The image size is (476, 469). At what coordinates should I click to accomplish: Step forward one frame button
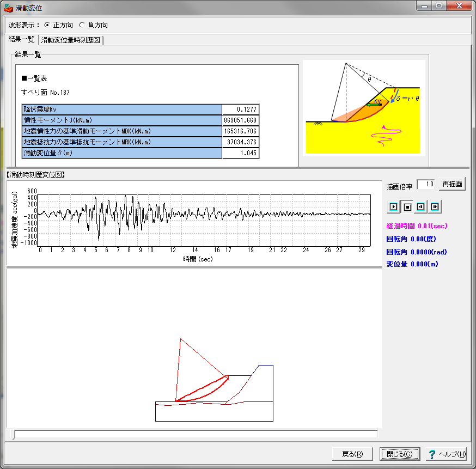pyautogui.click(x=435, y=207)
